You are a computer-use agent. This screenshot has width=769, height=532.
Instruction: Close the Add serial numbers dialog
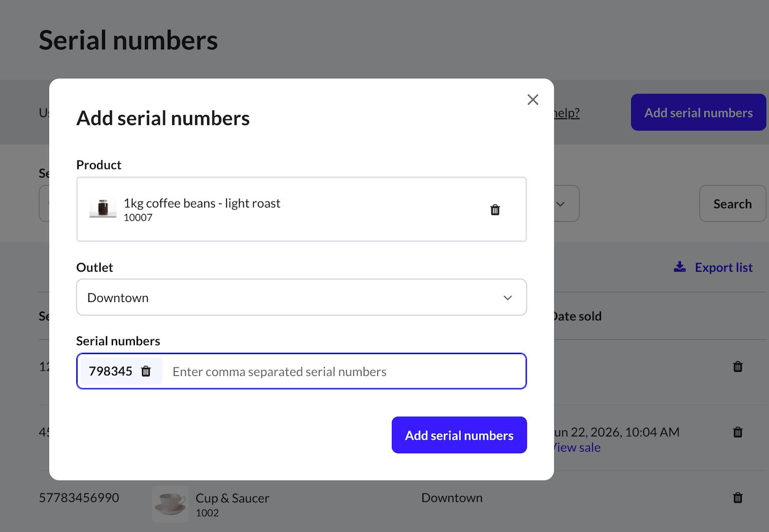click(533, 100)
